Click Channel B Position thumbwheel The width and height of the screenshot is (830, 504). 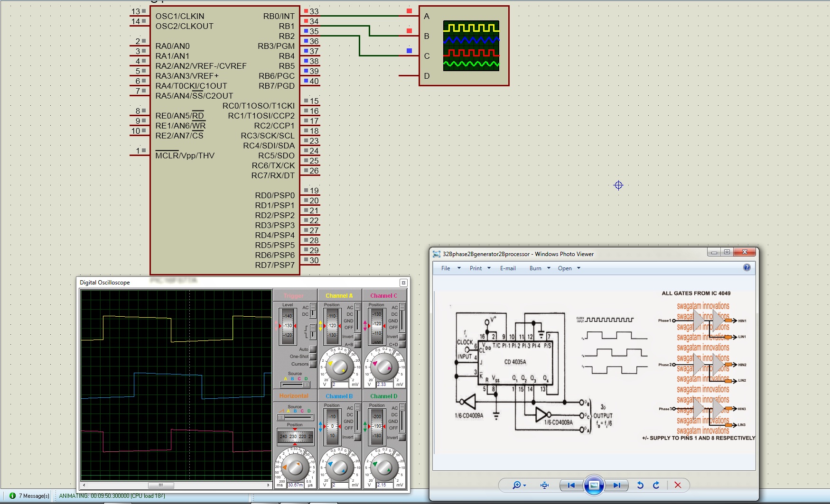(x=332, y=426)
